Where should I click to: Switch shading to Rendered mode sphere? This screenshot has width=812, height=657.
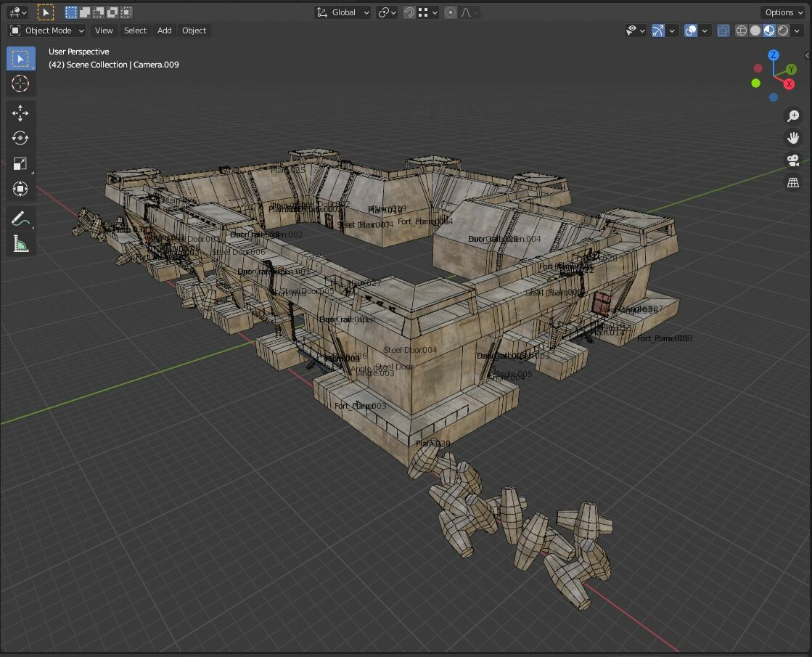click(x=782, y=30)
